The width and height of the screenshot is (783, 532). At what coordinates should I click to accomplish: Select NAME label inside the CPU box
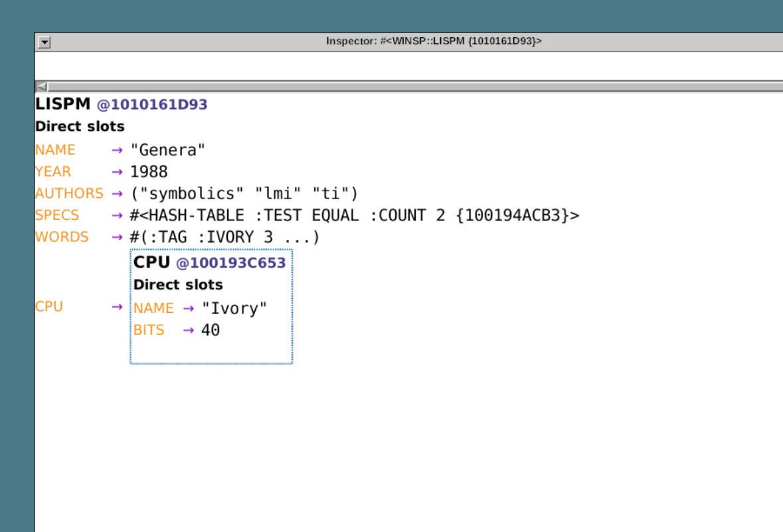(x=153, y=308)
